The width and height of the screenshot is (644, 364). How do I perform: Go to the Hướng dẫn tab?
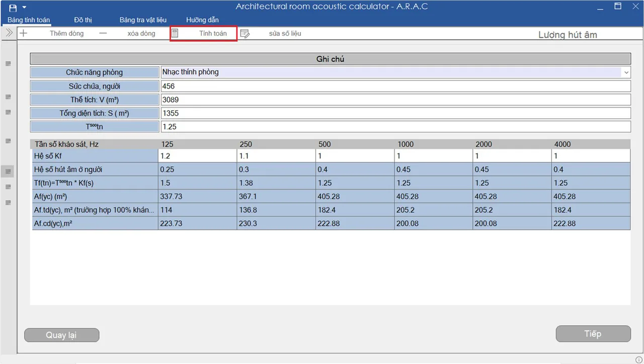[202, 20]
